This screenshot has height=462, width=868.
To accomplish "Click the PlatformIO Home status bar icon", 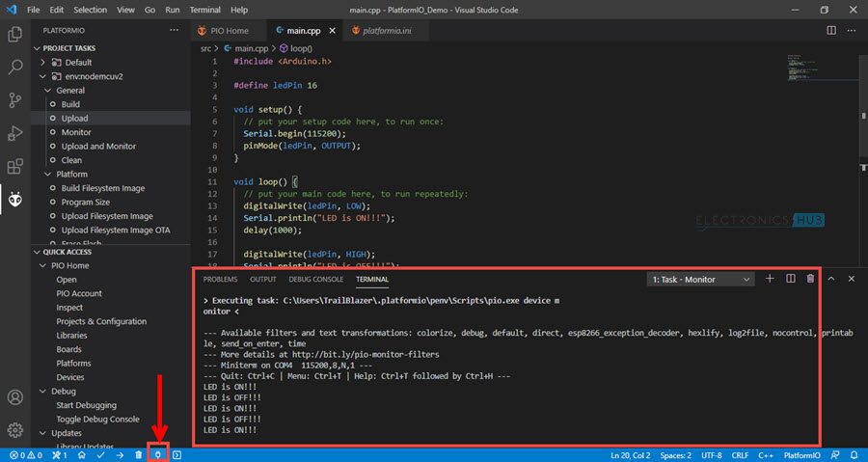I will [81, 455].
